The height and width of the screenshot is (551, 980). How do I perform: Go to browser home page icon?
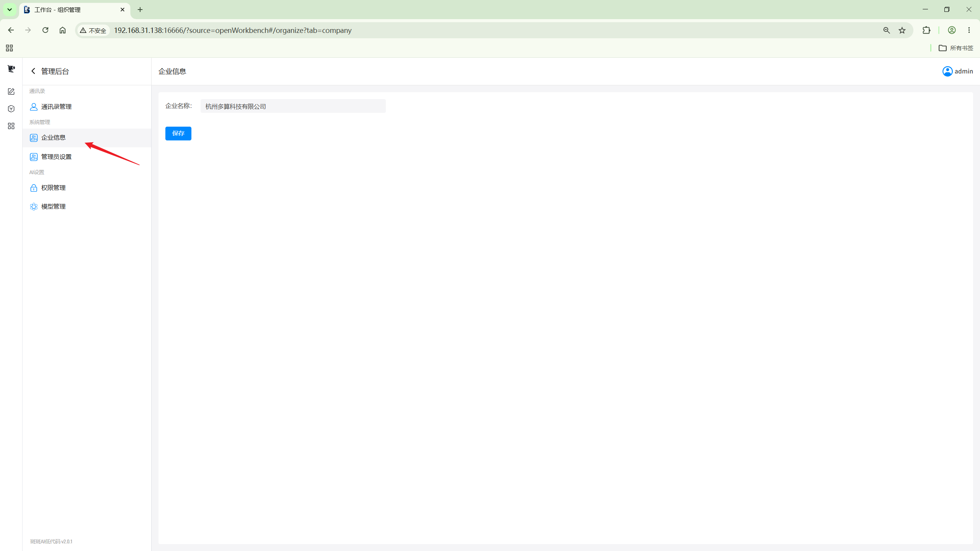(62, 30)
